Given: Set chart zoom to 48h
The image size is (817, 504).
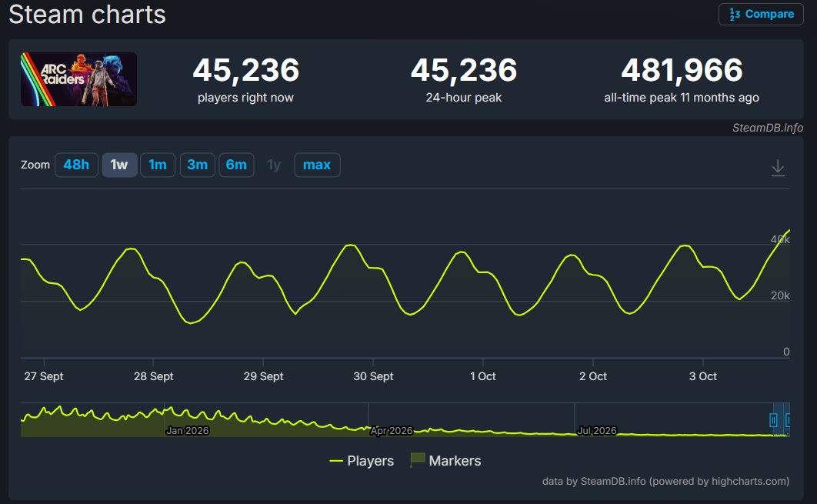Looking at the screenshot, I should 76,165.
